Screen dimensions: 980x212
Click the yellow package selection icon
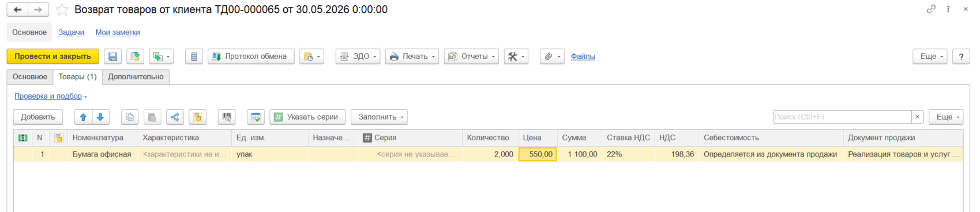click(x=197, y=117)
